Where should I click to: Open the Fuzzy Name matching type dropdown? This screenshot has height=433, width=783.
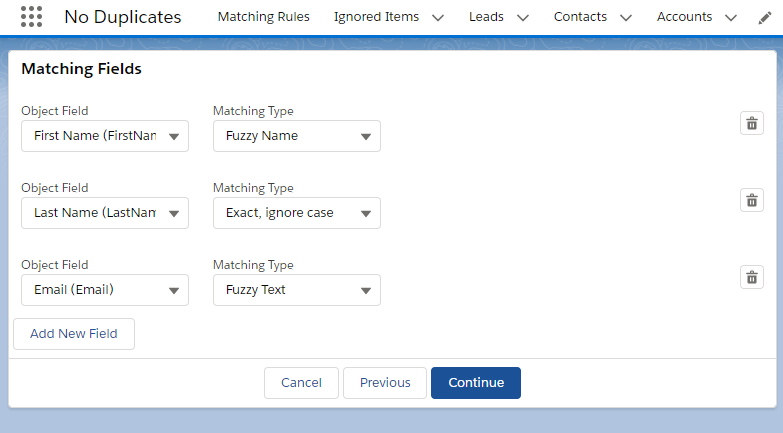297,136
